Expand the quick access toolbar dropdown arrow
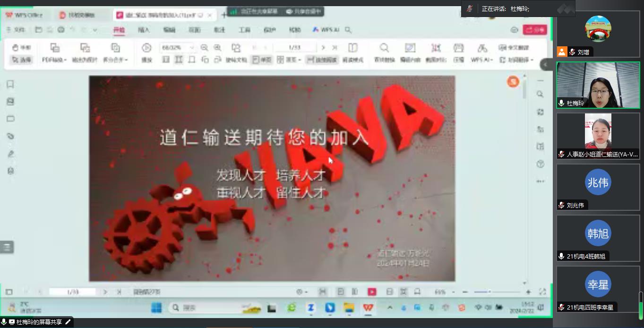 point(95,30)
